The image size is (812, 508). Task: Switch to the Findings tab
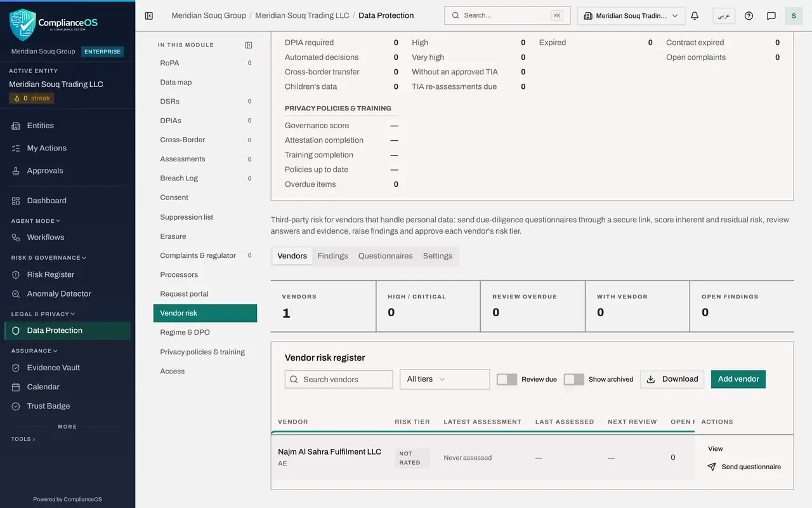[332, 256]
